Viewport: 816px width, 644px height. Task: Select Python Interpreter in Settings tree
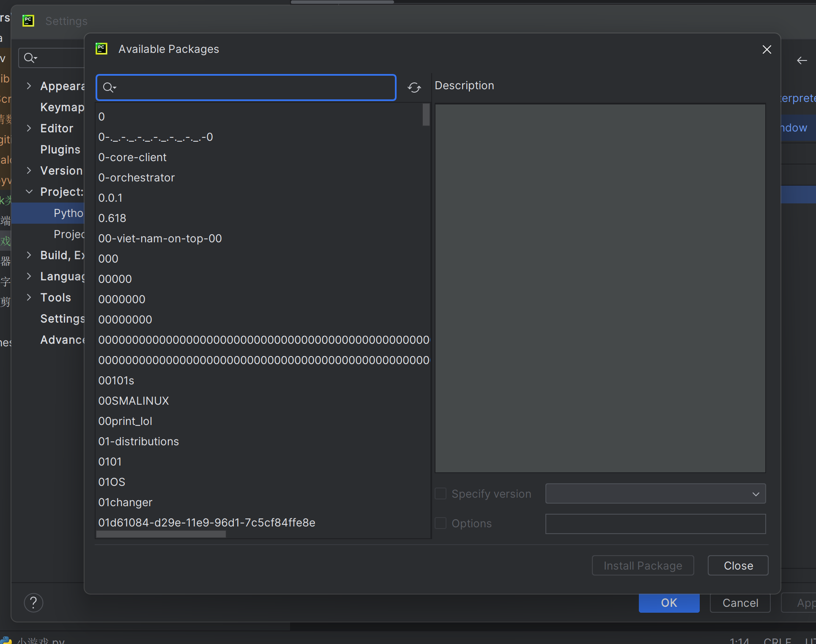tap(48, 213)
